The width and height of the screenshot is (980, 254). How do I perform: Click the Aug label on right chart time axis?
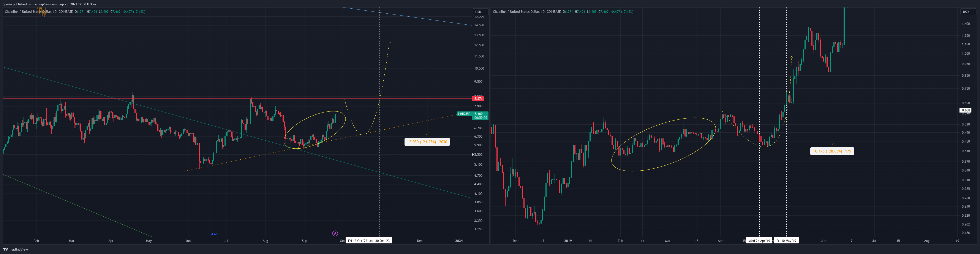click(927, 241)
